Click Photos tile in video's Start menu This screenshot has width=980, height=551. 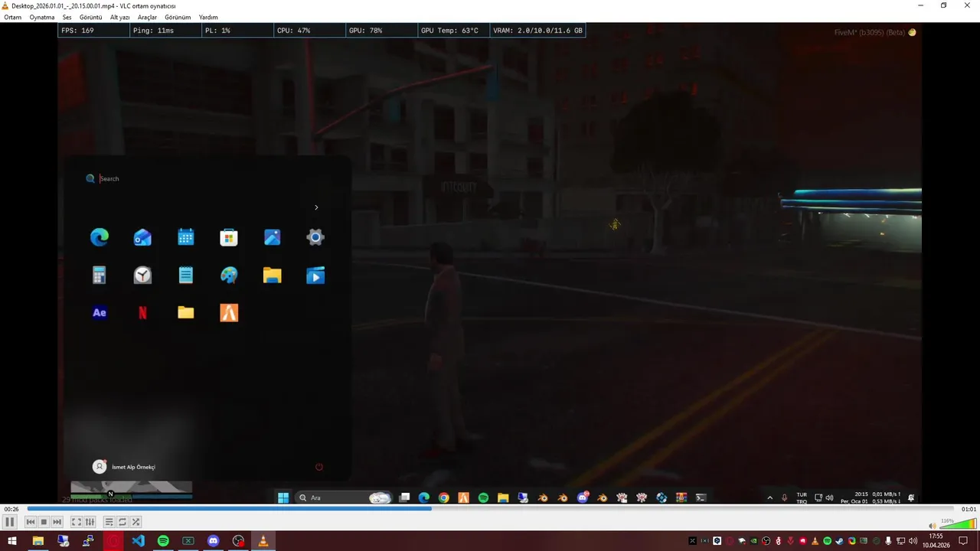click(273, 237)
